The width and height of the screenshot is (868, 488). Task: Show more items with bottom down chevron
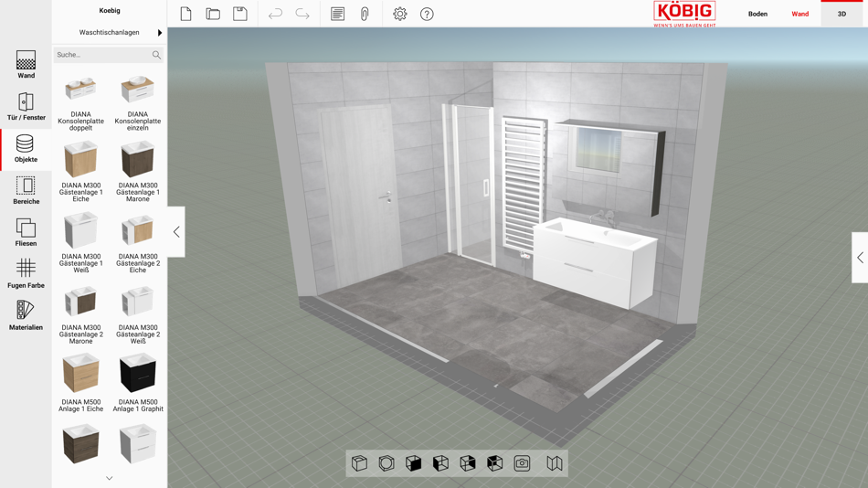click(110, 478)
